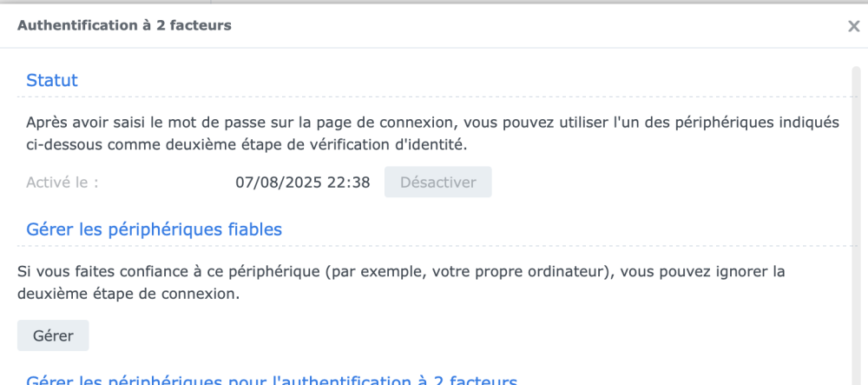The height and width of the screenshot is (385, 868).
Task: Click the partially visible 2 facteurs devices heading
Action: tap(272, 381)
